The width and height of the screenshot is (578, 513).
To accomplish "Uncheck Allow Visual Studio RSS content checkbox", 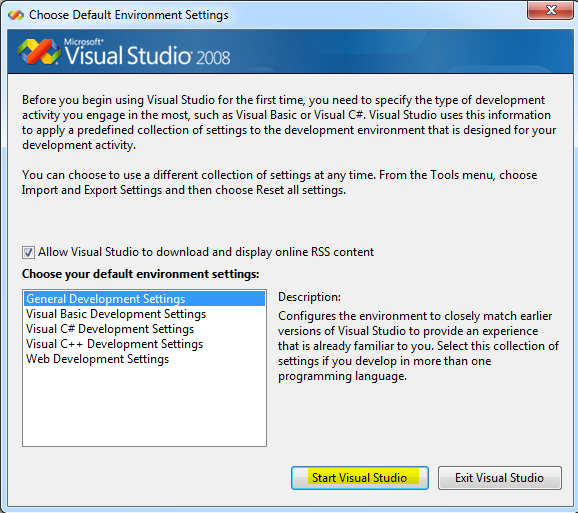I will (x=28, y=252).
